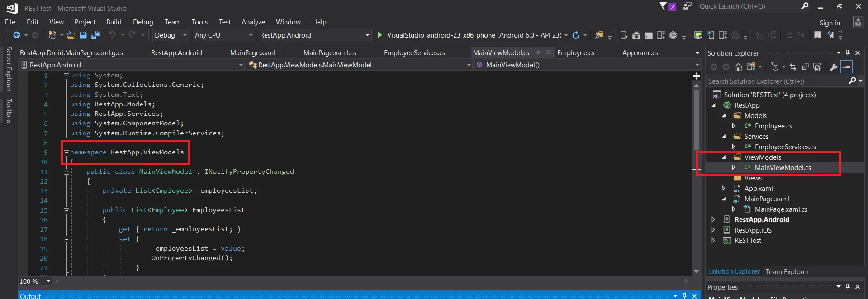Close the MainViewModel.cs tab

pos(549,52)
